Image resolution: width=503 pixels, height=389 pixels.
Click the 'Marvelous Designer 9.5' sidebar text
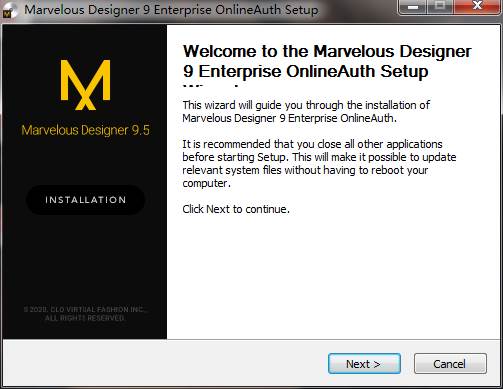85,130
